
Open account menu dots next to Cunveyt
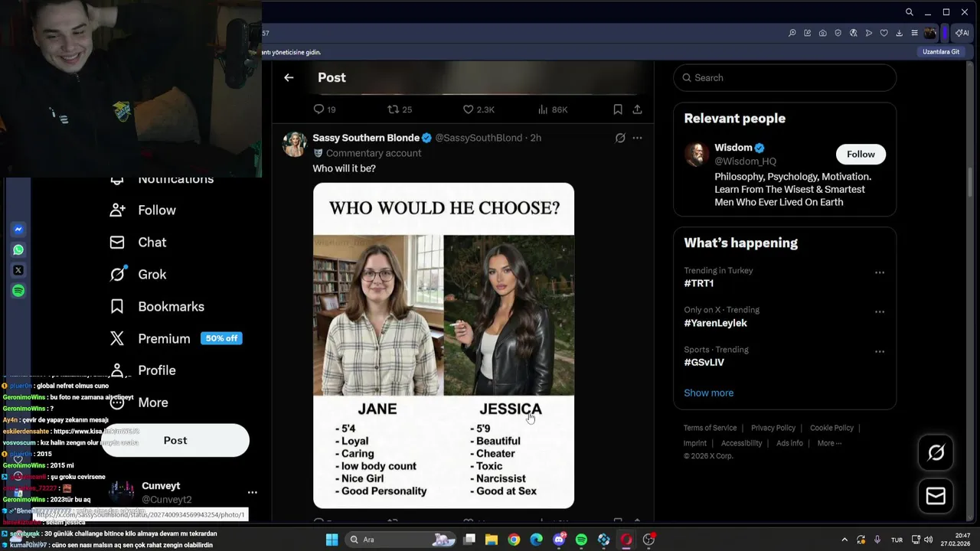(x=252, y=492)
